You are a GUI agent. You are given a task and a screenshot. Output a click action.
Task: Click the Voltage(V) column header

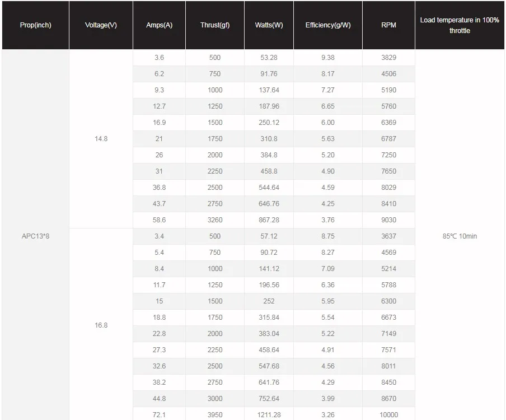point(101,25)
